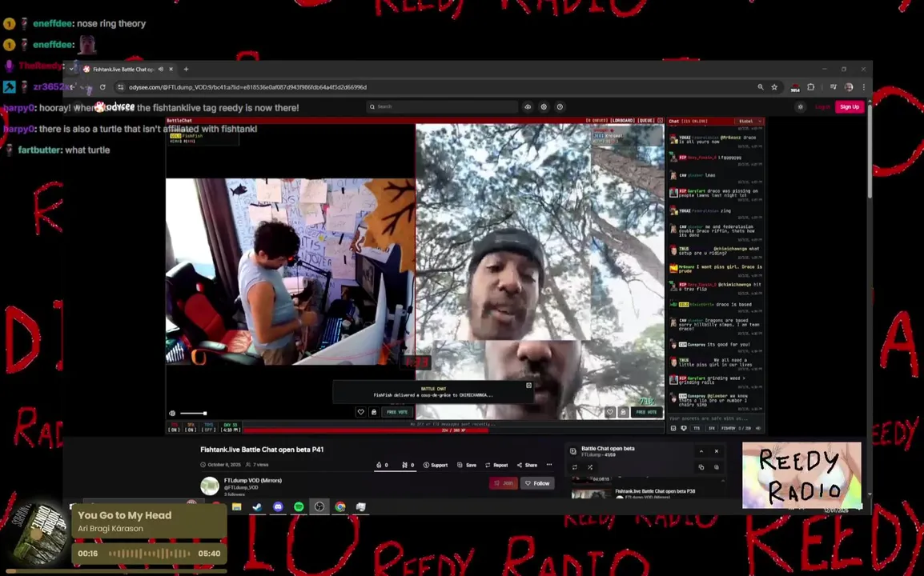Heart the left video stream
Screen dimensions: 924x576
360,412
